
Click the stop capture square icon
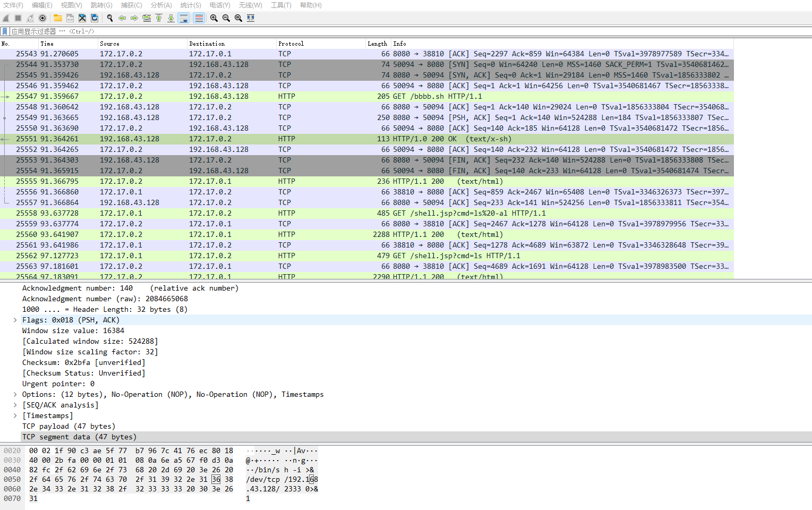click(x=18, y=18)
